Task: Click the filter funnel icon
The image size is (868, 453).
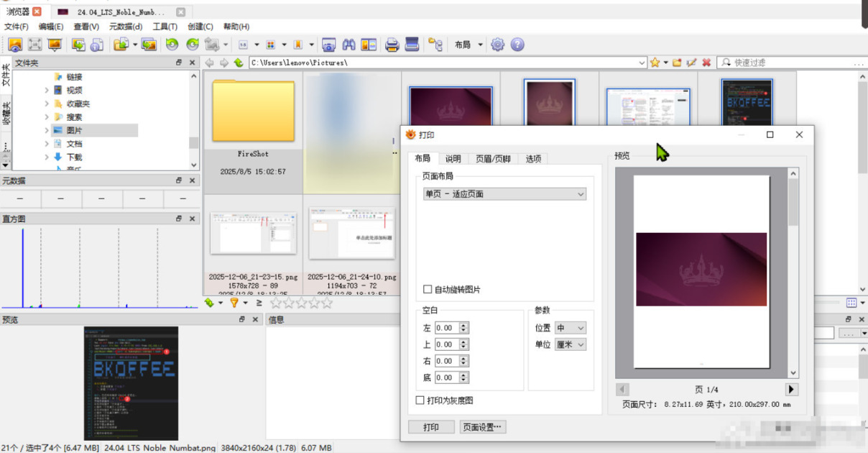Action: (x=234, y=303)
